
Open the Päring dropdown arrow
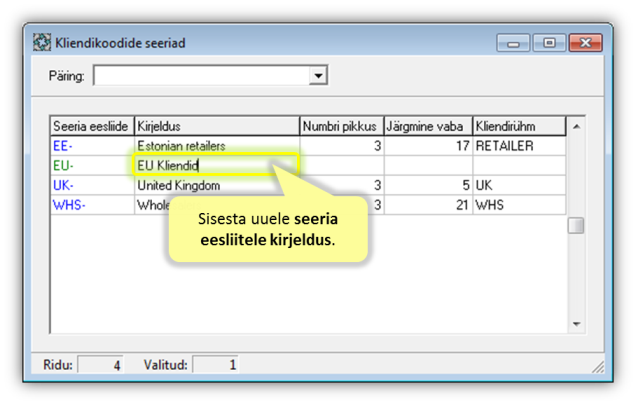318,76
